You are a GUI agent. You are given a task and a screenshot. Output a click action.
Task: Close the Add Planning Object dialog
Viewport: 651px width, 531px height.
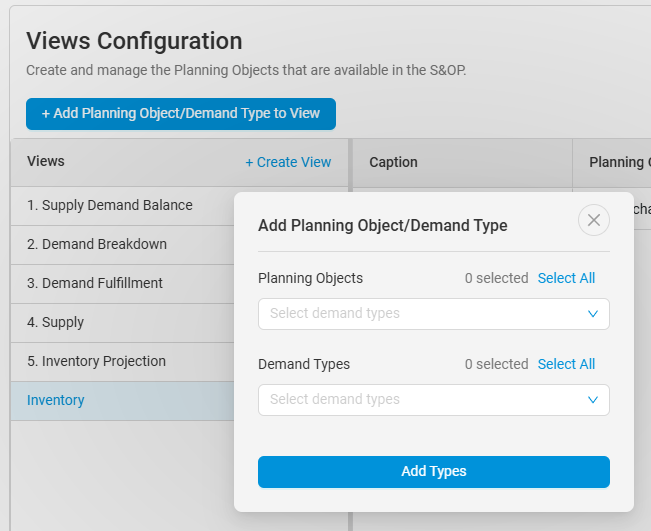(x=594, y=220)
